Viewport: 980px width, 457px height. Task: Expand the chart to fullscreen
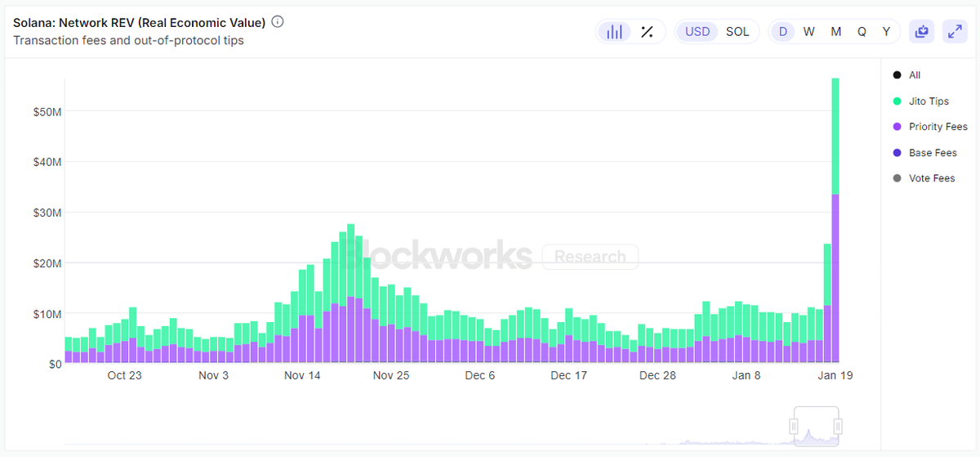coord(954,32)
